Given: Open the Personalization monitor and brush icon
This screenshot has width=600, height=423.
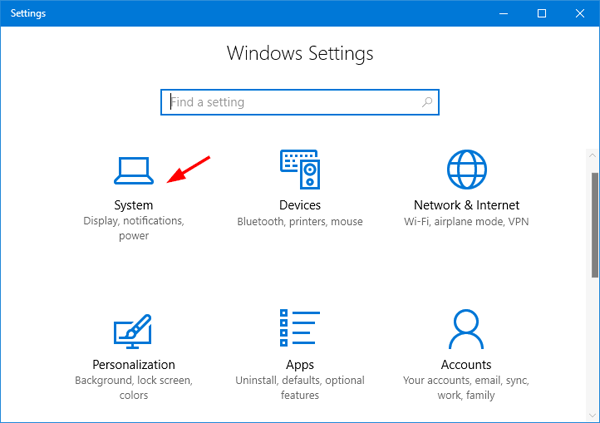Looking at the screenshot, I should 133,330.
